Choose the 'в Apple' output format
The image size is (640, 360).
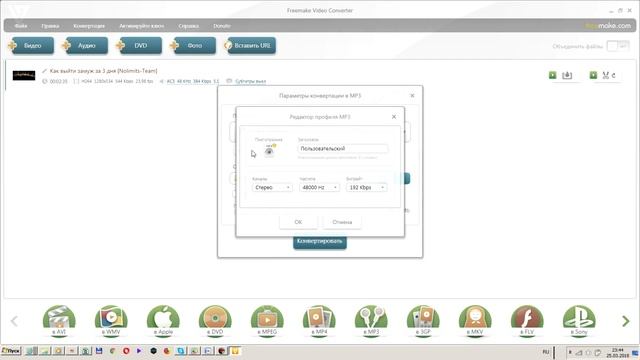[163, 321]
